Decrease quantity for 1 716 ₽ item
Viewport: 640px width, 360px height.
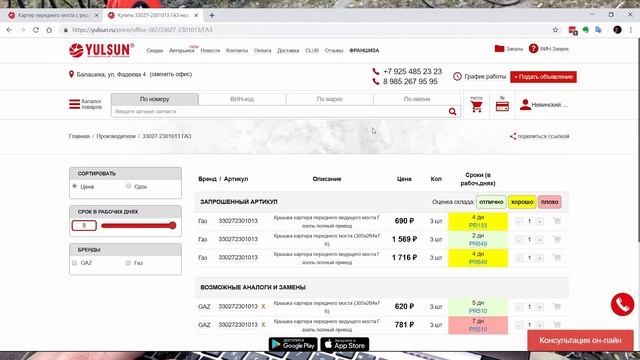(x=519, y=258)
